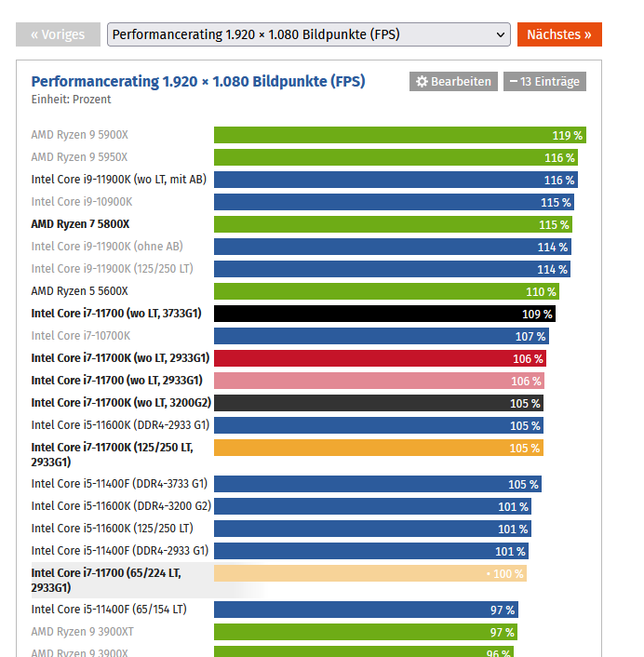Click the « Voriges button
Viewport: 644px width, 657px height.
pos(58,34)
